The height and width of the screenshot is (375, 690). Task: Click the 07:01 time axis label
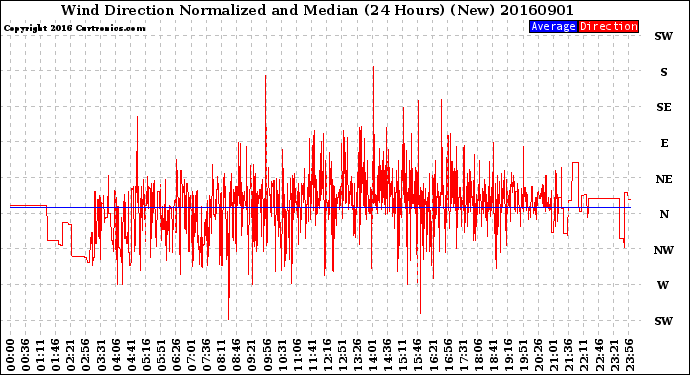point(192,355)
